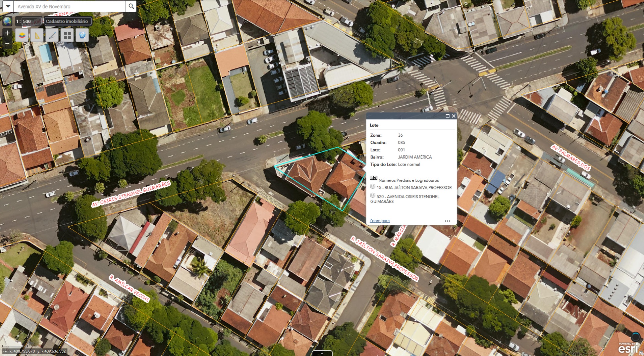Click 15 - Rua Jaílton Saraiva address entry
The width and height of the screenshot is (644, 356).
(x=414, y=188)
